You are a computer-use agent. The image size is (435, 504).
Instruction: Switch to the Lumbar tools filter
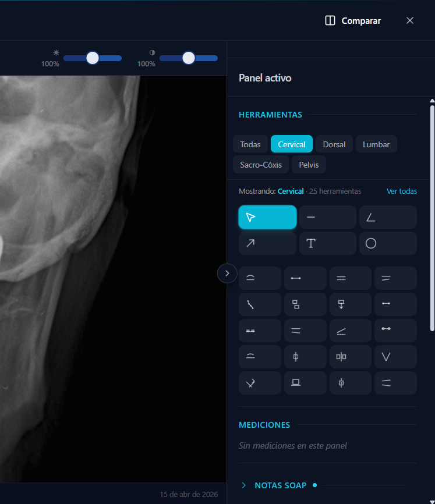click(x=376, y=144)
